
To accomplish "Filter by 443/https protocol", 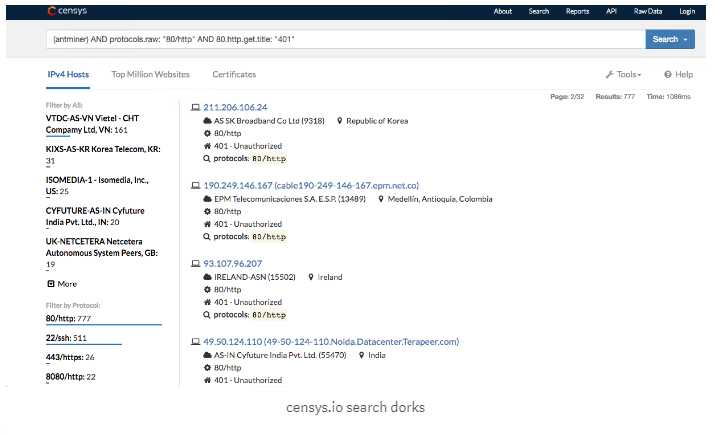I will pyautogui.click(x=70, y=357).
